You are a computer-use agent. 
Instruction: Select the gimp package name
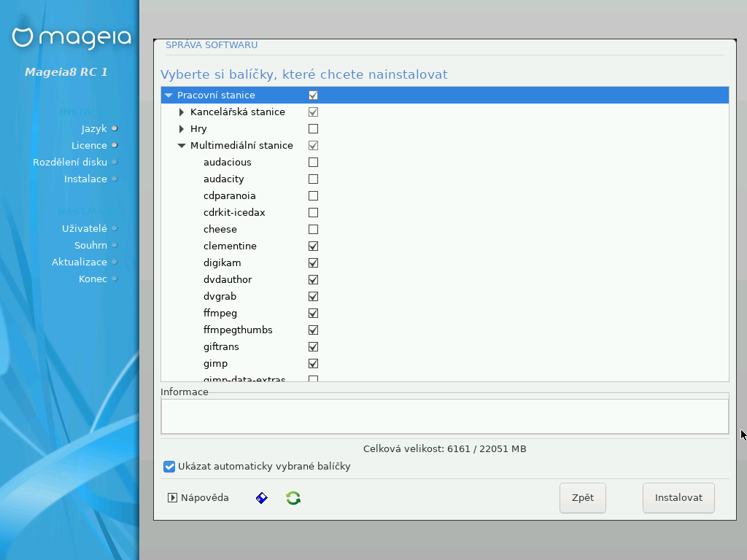click(x=215, y=364)
